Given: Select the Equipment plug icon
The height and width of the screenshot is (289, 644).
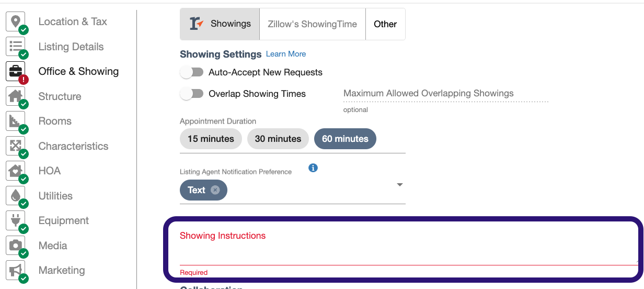Looking at the screenshot, I should (16, 220).
